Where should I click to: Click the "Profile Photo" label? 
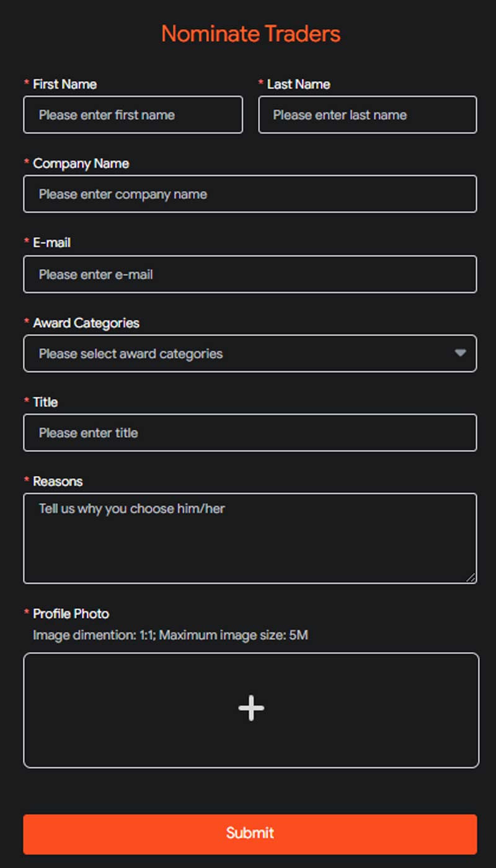click(x=71, y=614)
